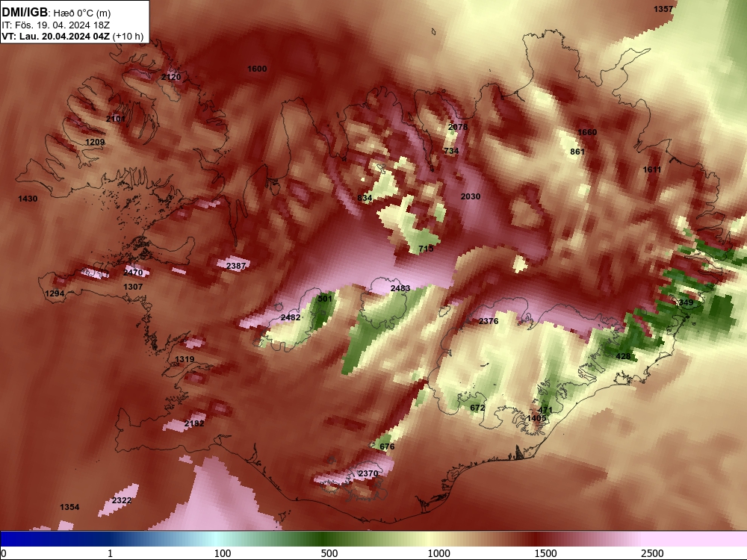This screenshot has width=747, height=560.
Task: Select the 349 value
Action: 686,302
